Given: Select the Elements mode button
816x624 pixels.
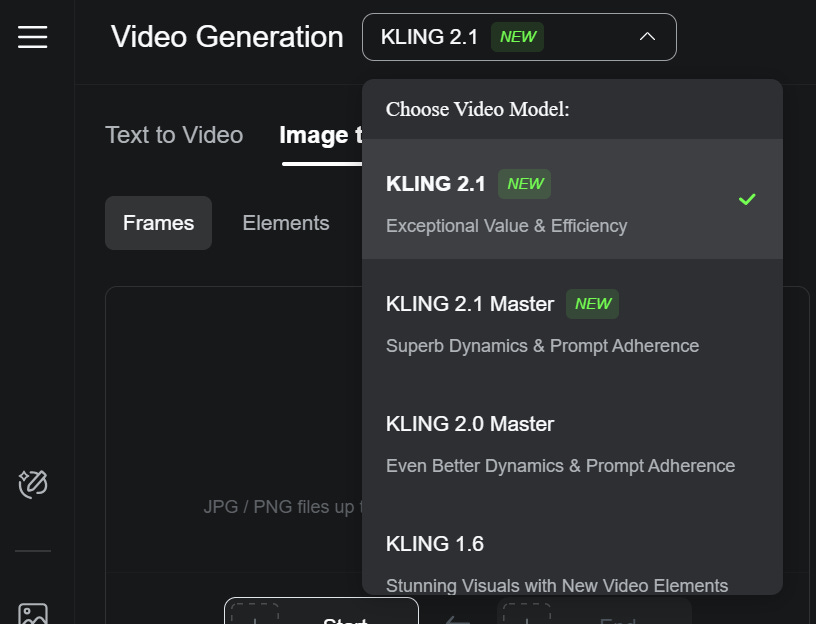Looking at the screenshot, I should click(286, 223).
